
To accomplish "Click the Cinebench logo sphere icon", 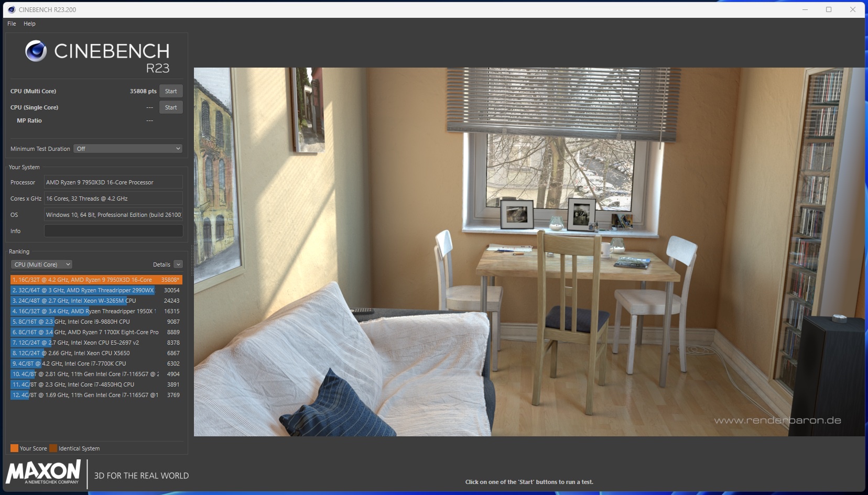I will (x=36, y=51).
